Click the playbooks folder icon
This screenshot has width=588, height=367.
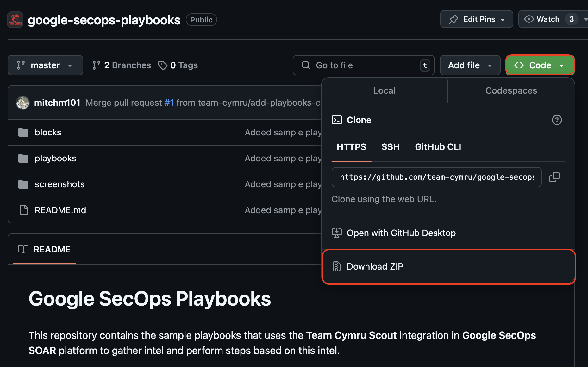23,158
